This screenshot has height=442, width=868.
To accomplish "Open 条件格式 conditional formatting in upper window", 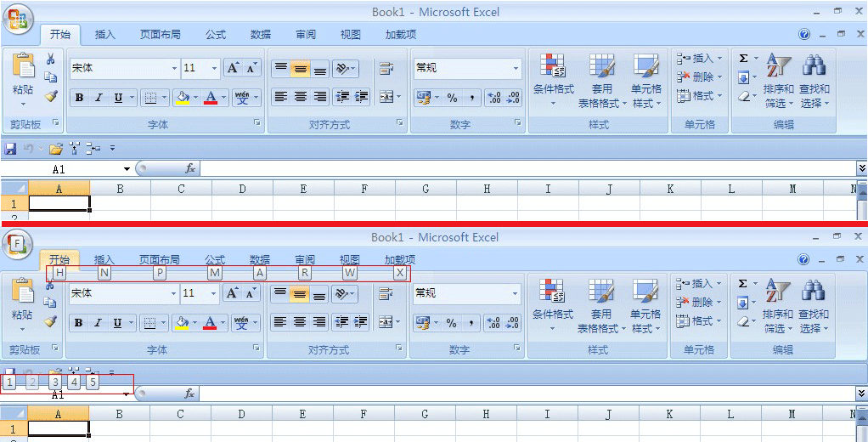I will click(x=552, y=80).
